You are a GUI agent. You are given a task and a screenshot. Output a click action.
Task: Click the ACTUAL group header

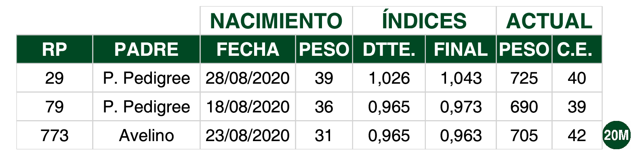[549, 21]
